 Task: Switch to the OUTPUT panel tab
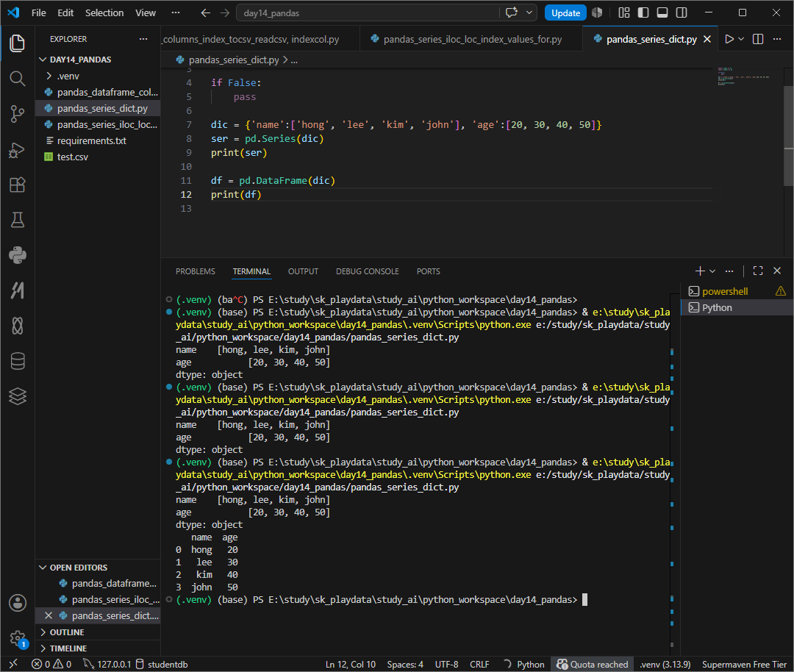[x=304, y=271]
